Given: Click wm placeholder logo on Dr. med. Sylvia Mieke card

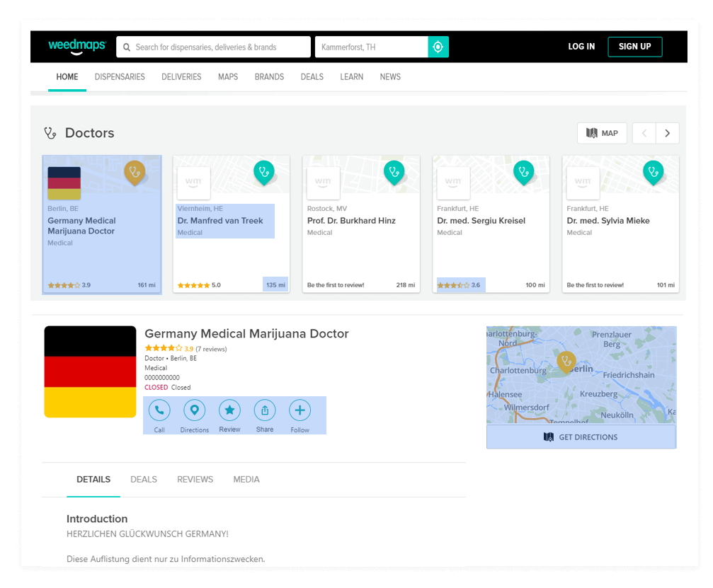Looking at the screenshot, I should (583, 183).
